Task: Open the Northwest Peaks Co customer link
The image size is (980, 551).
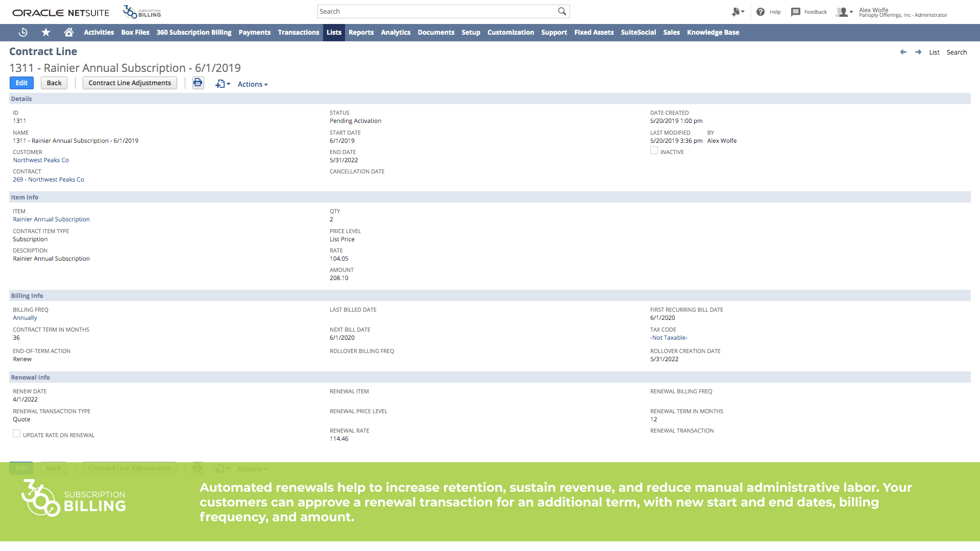Action: [41, 160]
